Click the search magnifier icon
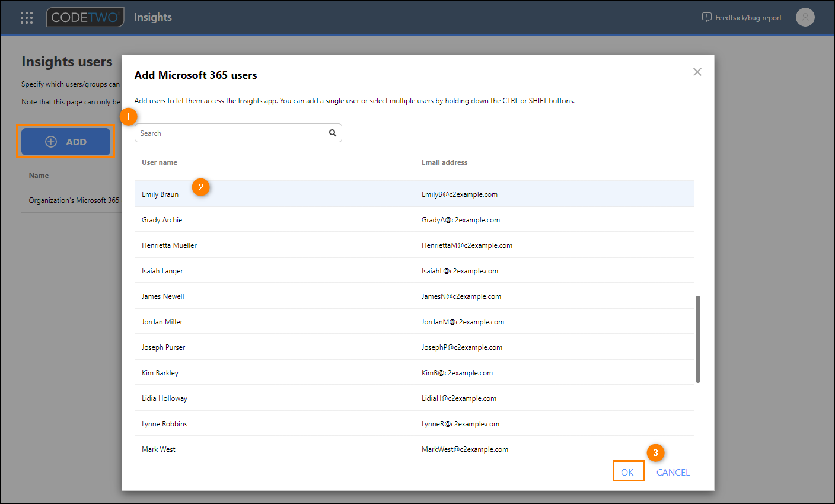This screenshot has width=835, height=504. pyautogui.click(x=333, y=133)
